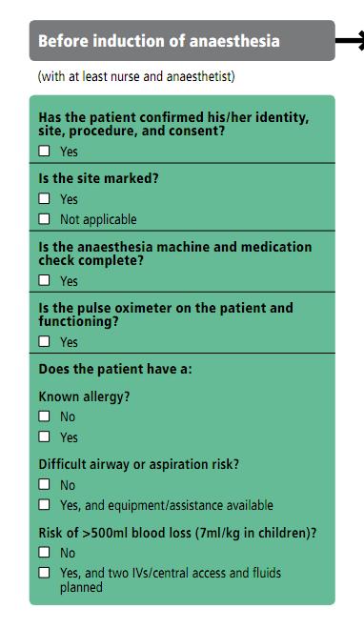Check Yes, and equipment/assistance available

(44, 504)
